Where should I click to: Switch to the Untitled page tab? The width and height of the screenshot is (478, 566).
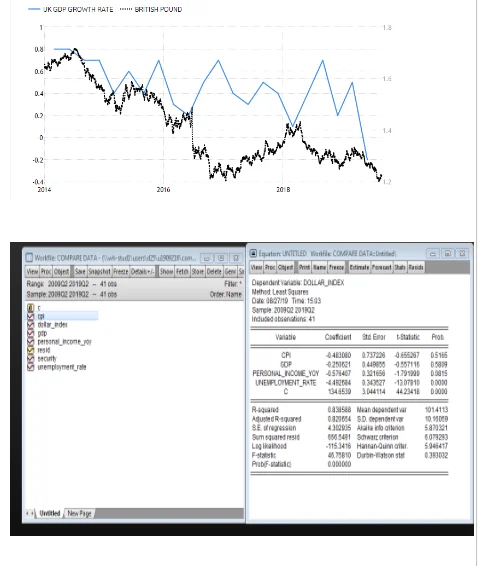50,513
